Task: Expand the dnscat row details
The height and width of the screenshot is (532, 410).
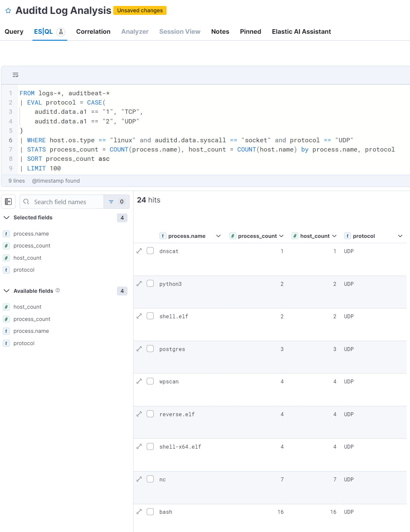Action: pyautogui.click(x=139, y=251)
